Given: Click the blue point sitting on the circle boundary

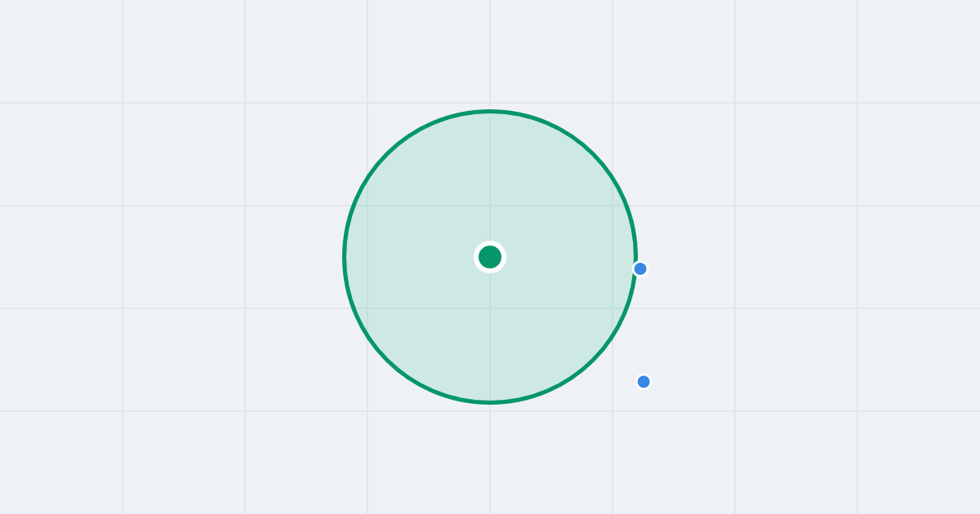Looking at the screenshot, I should (x=640, y=268).
